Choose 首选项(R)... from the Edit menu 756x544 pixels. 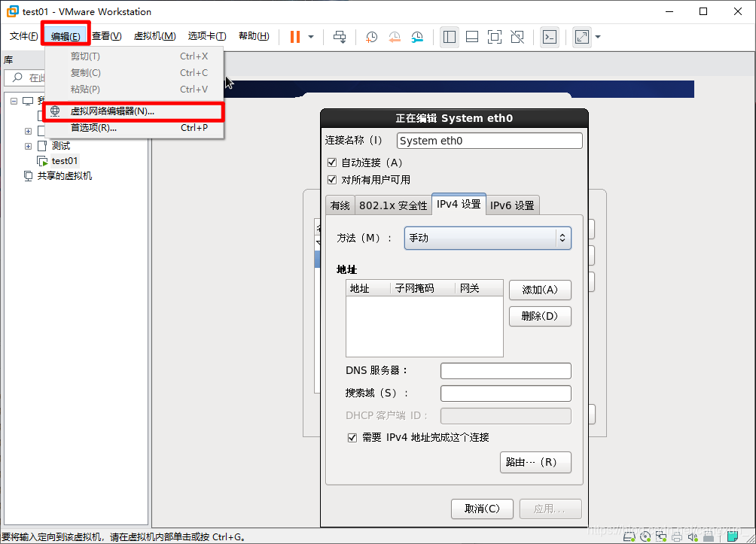click(134, 128)
